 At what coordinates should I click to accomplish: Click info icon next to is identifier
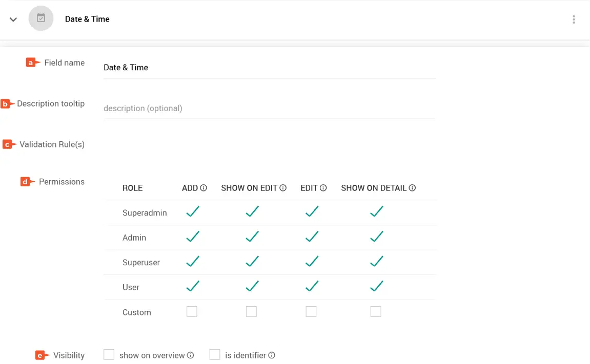pos(272,355)
